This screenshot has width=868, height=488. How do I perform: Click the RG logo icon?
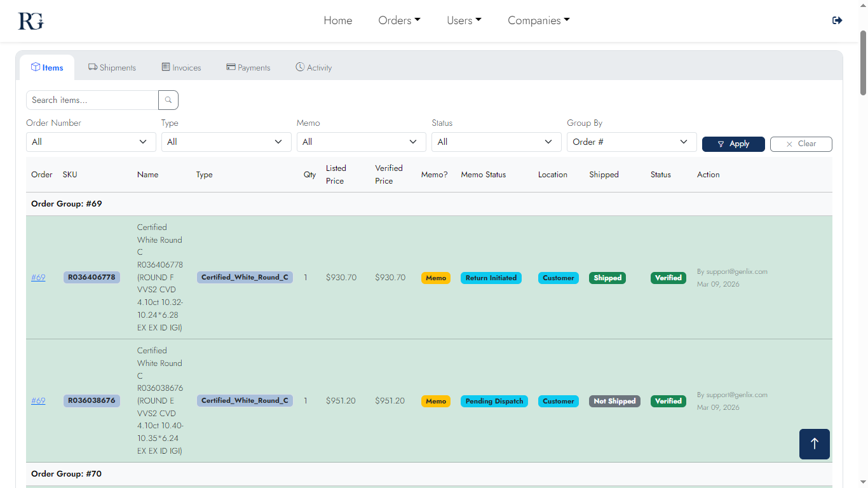[31, 21]
